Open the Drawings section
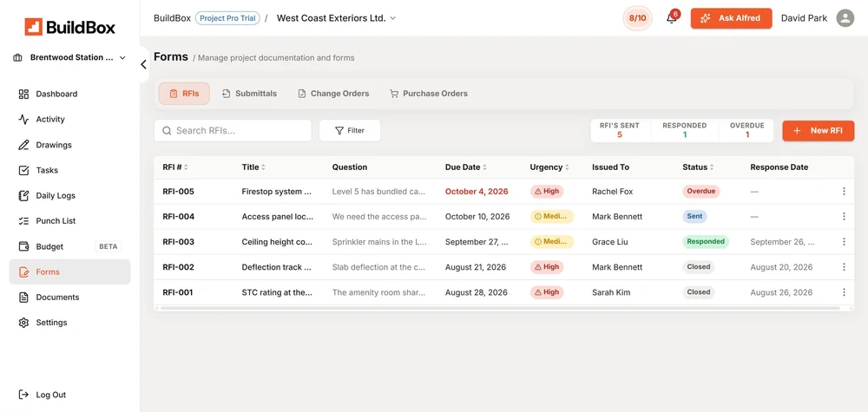 [x=69, y=145]
